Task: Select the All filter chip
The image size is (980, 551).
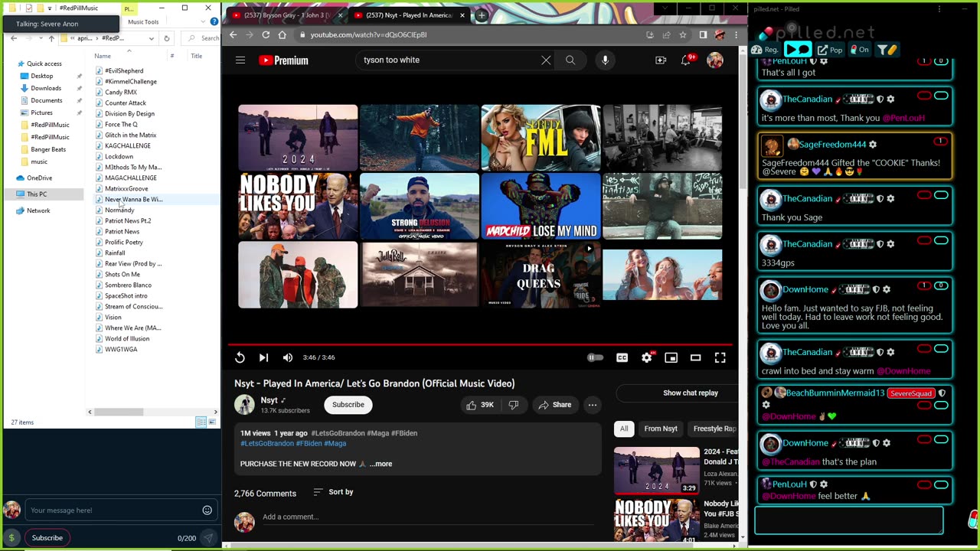Action: [624, 429]
